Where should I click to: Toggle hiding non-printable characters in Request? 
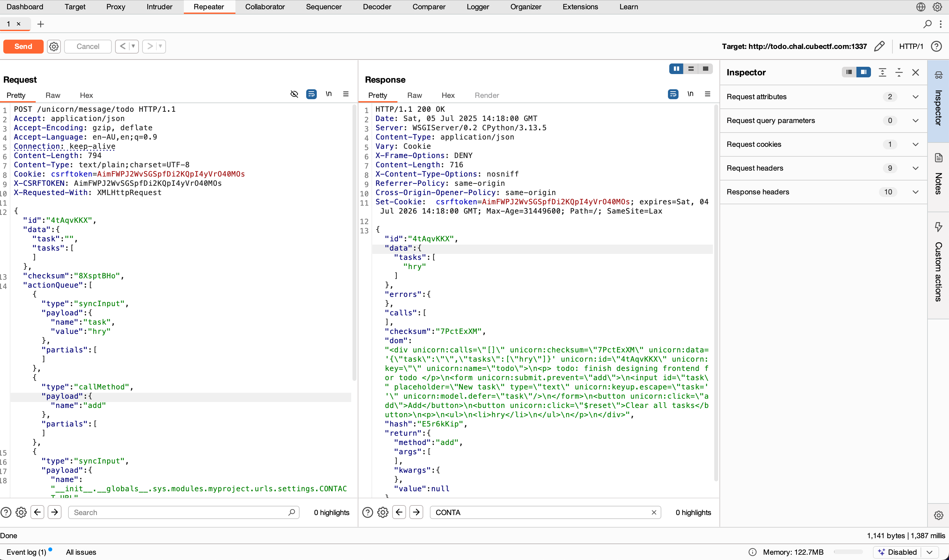(x=294, y=94)
